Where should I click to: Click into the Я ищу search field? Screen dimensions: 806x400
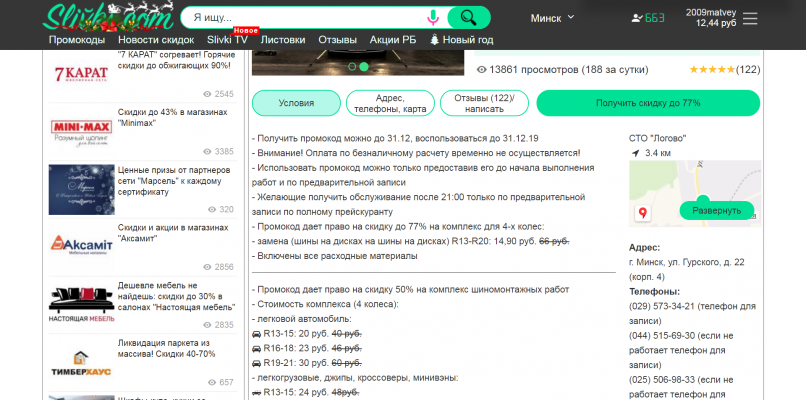300,17
